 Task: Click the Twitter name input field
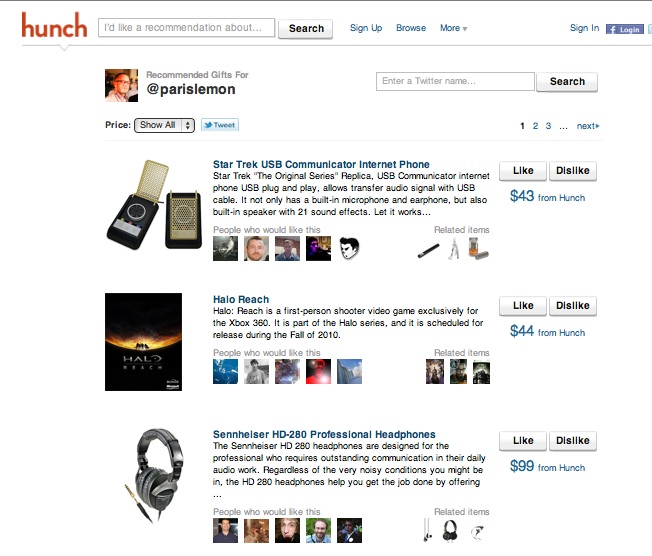pyautogui.click(x=455, y=82)
